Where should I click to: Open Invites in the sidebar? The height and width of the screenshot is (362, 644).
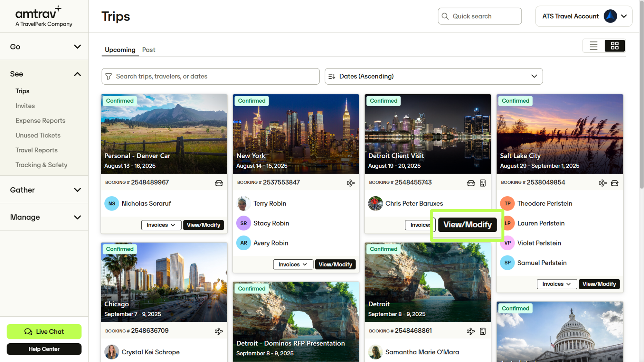coord(25,106)
